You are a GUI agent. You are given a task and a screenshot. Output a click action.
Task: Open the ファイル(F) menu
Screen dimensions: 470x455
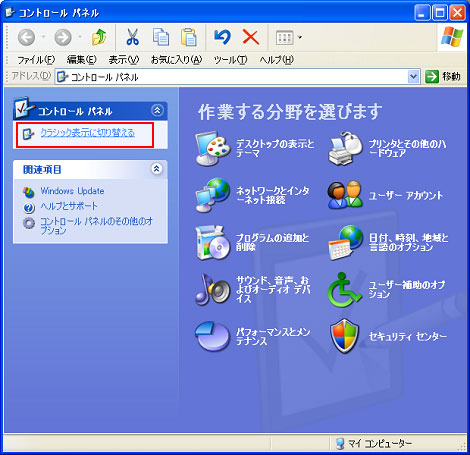pos(36,60)
